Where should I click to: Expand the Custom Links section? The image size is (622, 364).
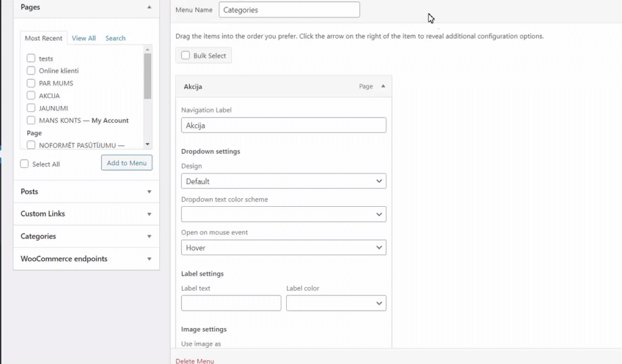point(149,214)
